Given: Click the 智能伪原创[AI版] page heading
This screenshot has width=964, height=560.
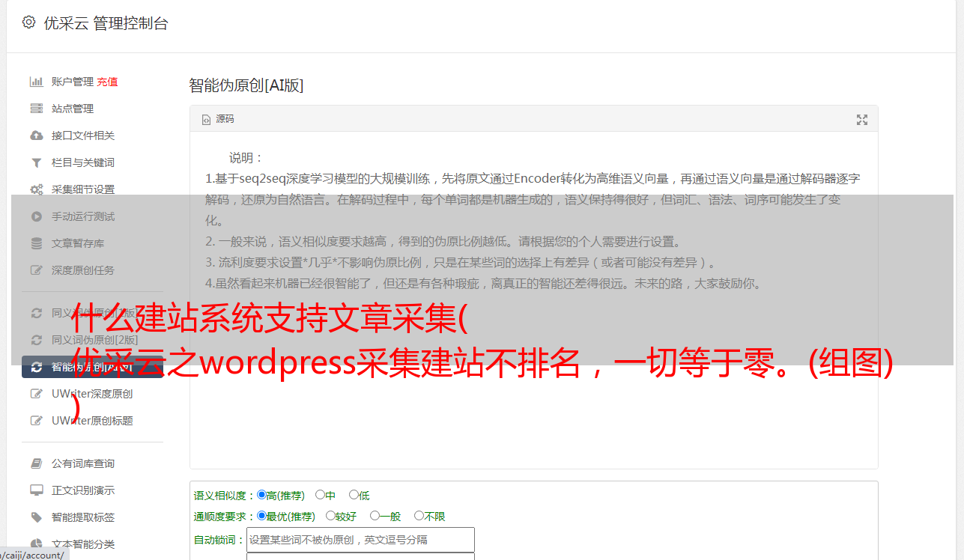Looking at the screenshot, I should tap(246, 85).
